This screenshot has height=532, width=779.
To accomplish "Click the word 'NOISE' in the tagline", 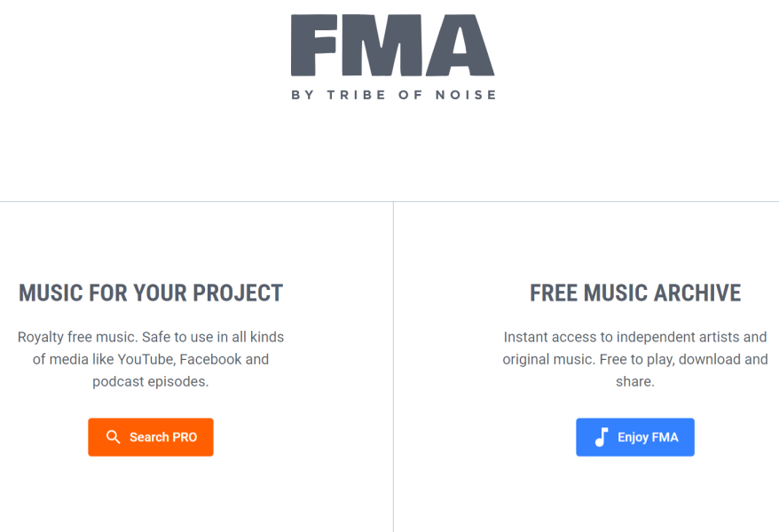I will 466,95.
